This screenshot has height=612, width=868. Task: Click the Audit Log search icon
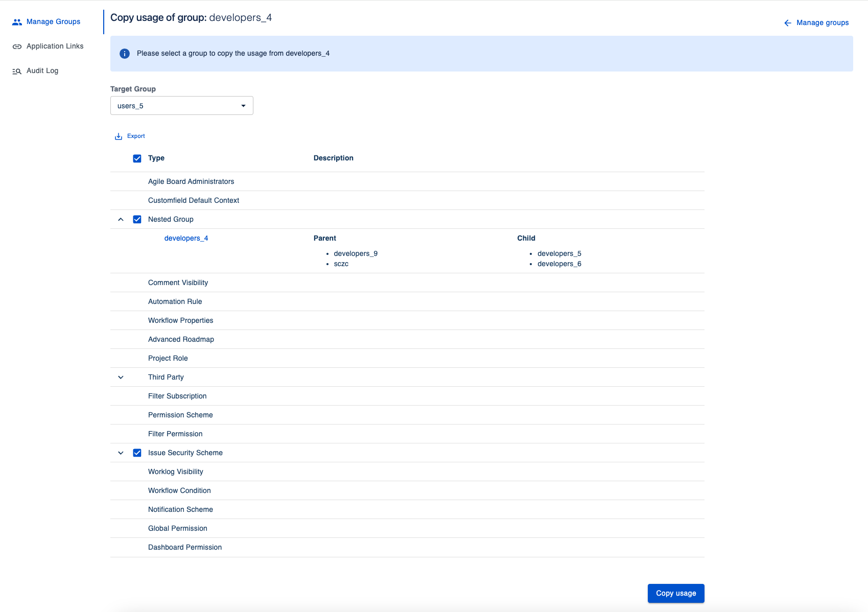[x=17, y=71]
